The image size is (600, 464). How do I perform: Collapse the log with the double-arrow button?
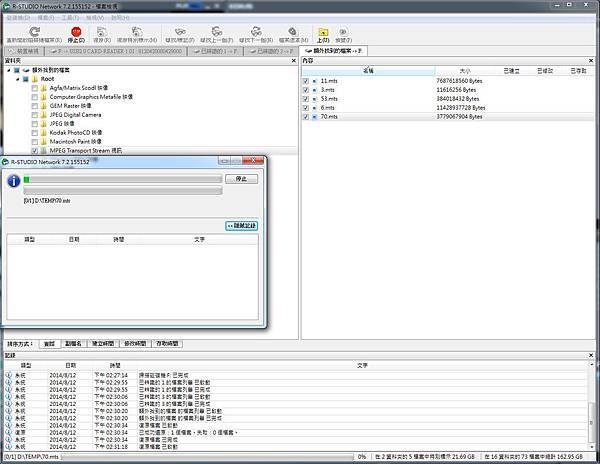(243, 226)
